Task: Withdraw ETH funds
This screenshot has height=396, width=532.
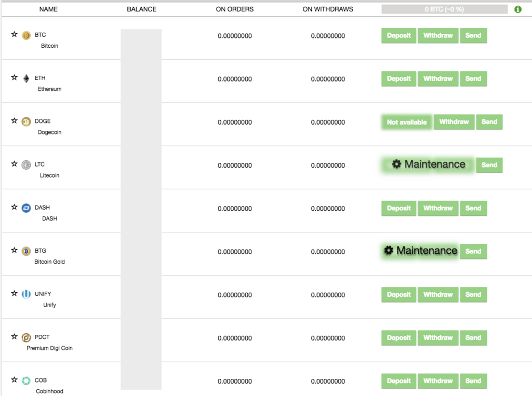Action: (438, 79)
